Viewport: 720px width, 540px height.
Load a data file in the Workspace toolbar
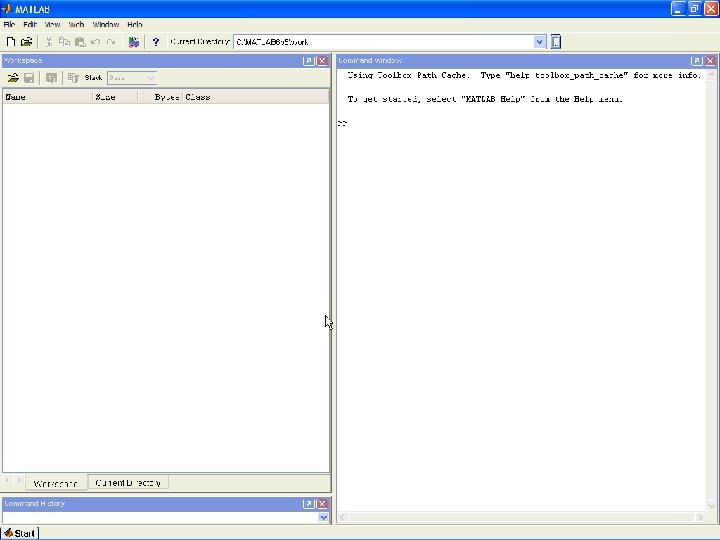(13, 78)
